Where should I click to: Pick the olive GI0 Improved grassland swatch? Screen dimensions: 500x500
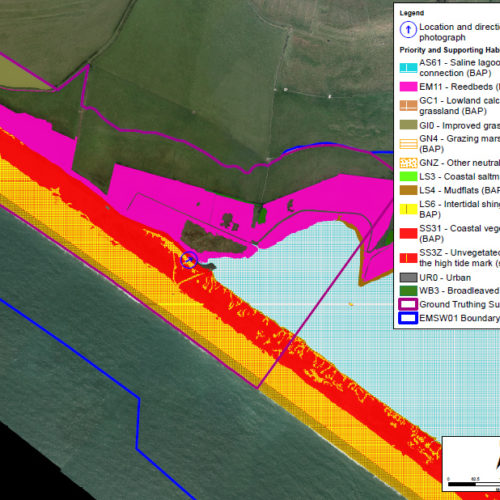(408, 125)
